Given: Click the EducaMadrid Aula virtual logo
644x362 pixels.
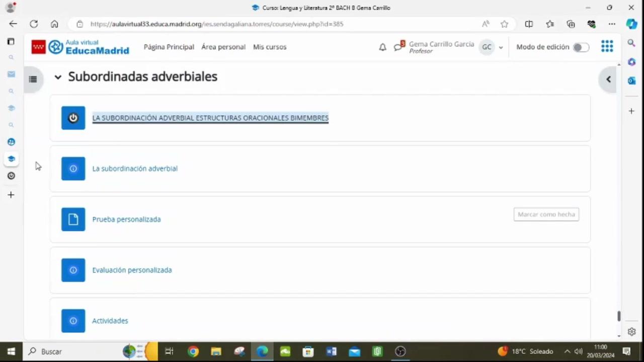Looking at the screenshot, I should pyautogui.click(x=80, y=47).
